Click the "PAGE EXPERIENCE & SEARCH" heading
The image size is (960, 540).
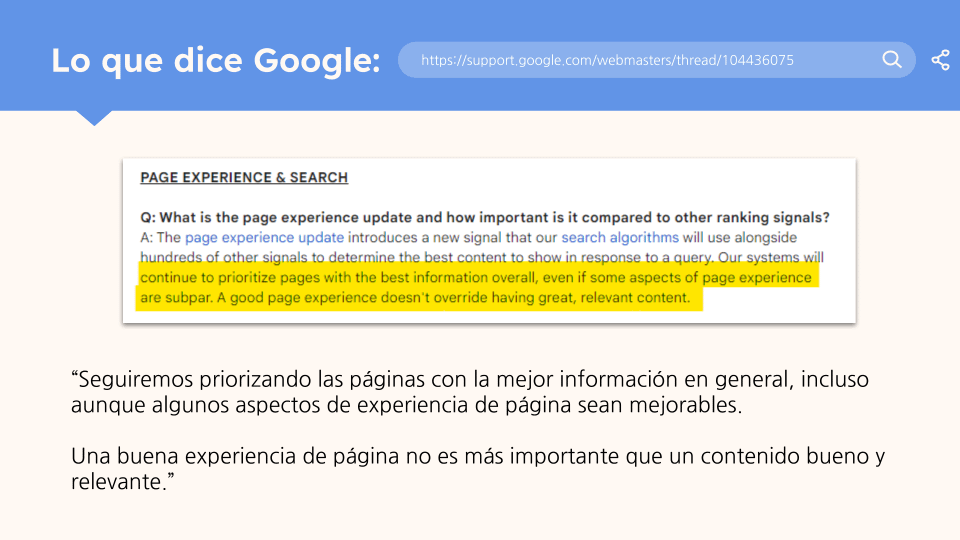coord(244,178)
